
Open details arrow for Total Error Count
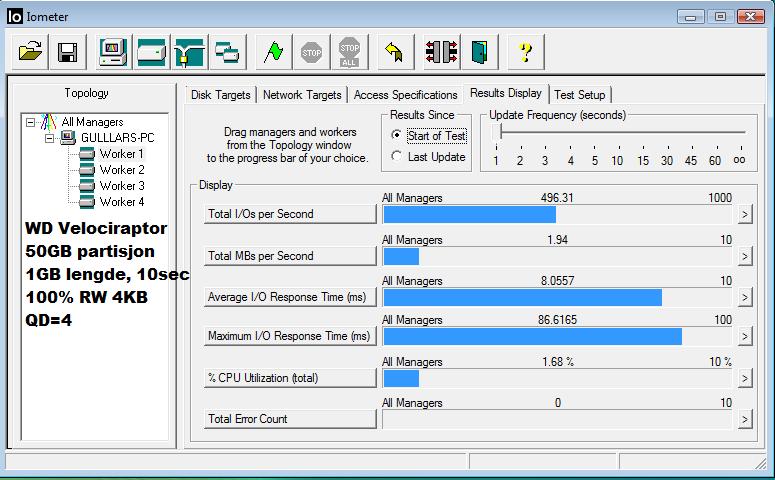coord(745,420)
